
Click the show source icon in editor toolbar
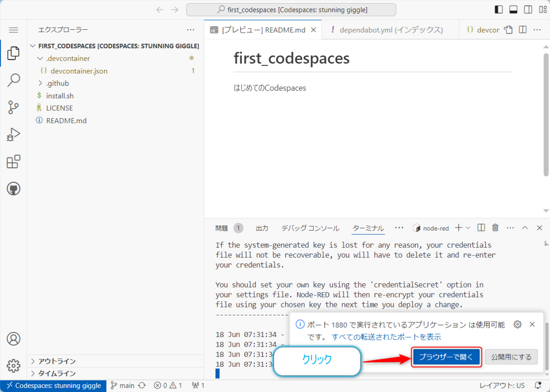click(x=508, y=30)
